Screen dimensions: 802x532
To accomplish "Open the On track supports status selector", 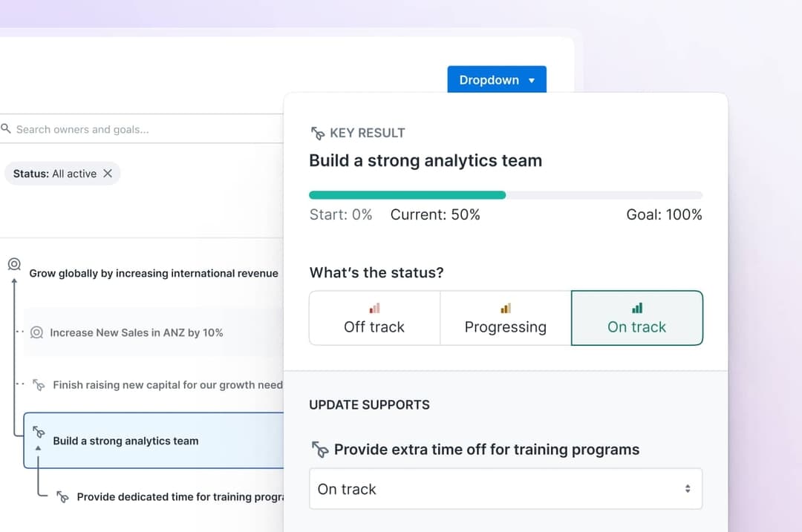I will (x=506, y=488).
